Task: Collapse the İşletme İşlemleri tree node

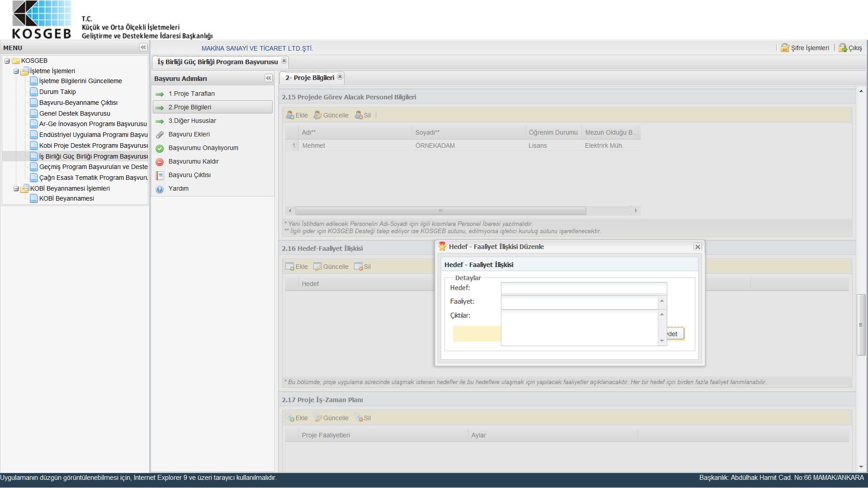Action: (x=16, y=71)
